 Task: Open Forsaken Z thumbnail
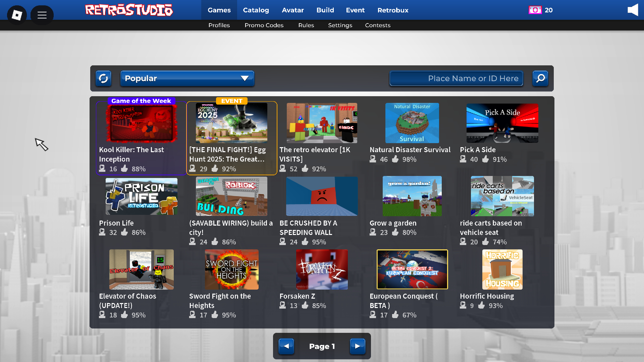tap(322, 269)
